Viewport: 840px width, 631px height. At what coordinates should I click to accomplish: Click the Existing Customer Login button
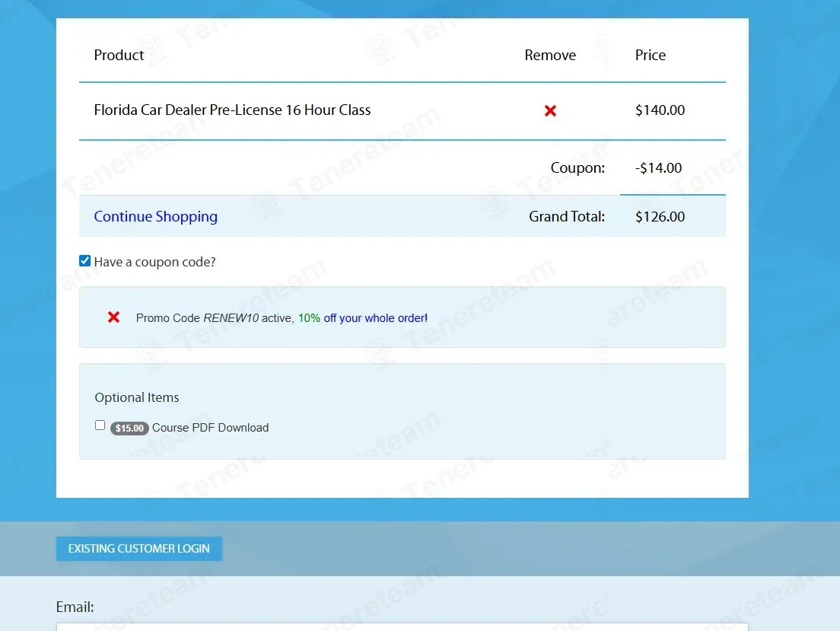[x=138, y=549]
